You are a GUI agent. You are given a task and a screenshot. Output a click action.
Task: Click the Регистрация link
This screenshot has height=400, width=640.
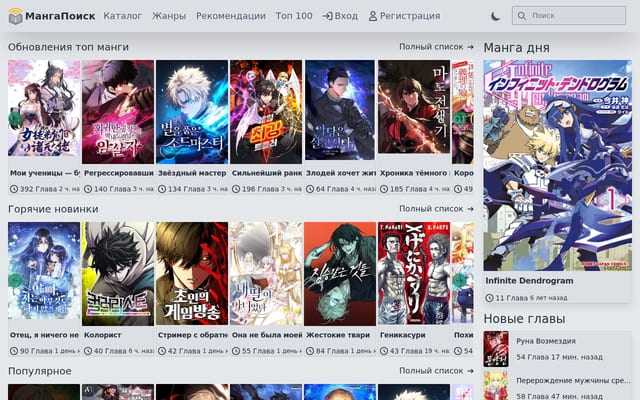[x=404, y=16]
